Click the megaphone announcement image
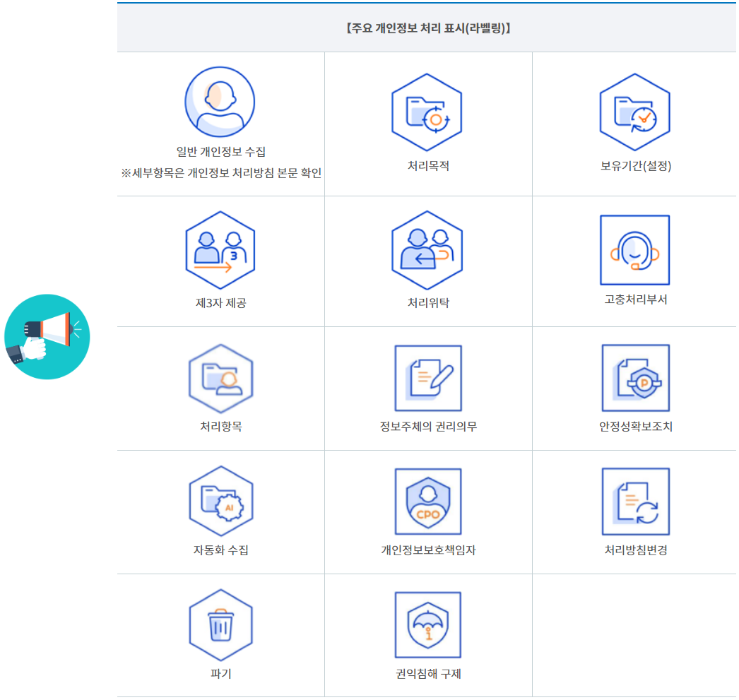The height and width of the screenshot is (700, 739). (47, 337)
